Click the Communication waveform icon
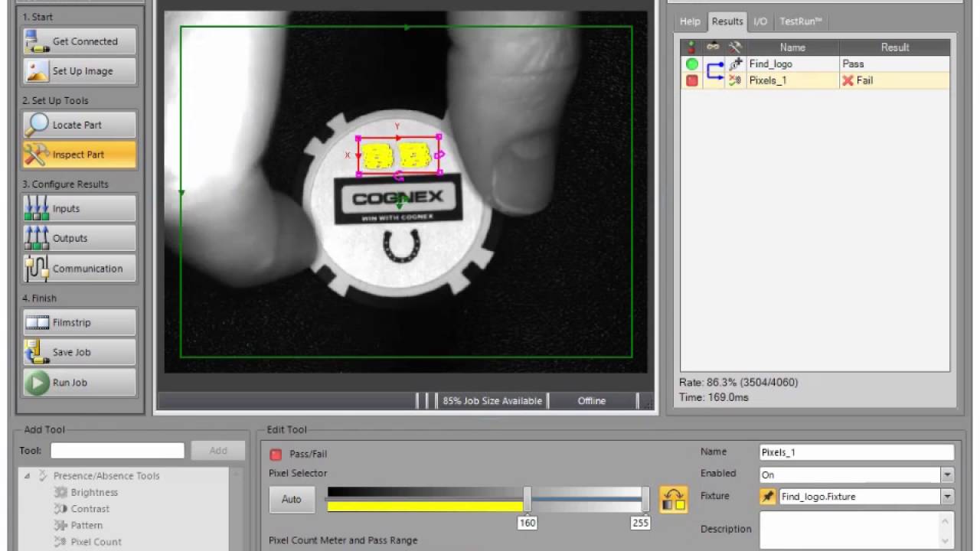980x551 pixels. click(x=36, y=269)
